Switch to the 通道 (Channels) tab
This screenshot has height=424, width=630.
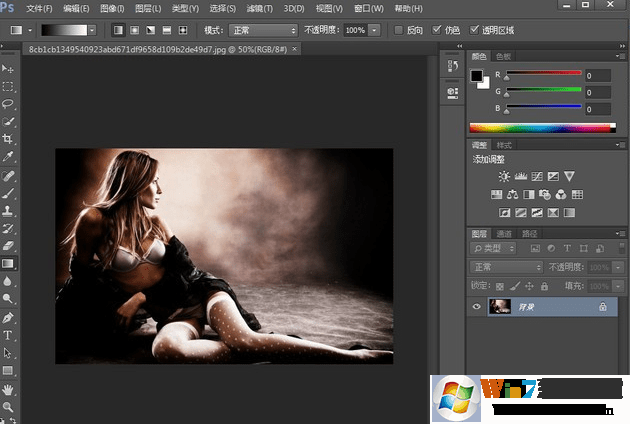[x=504, y=233]
